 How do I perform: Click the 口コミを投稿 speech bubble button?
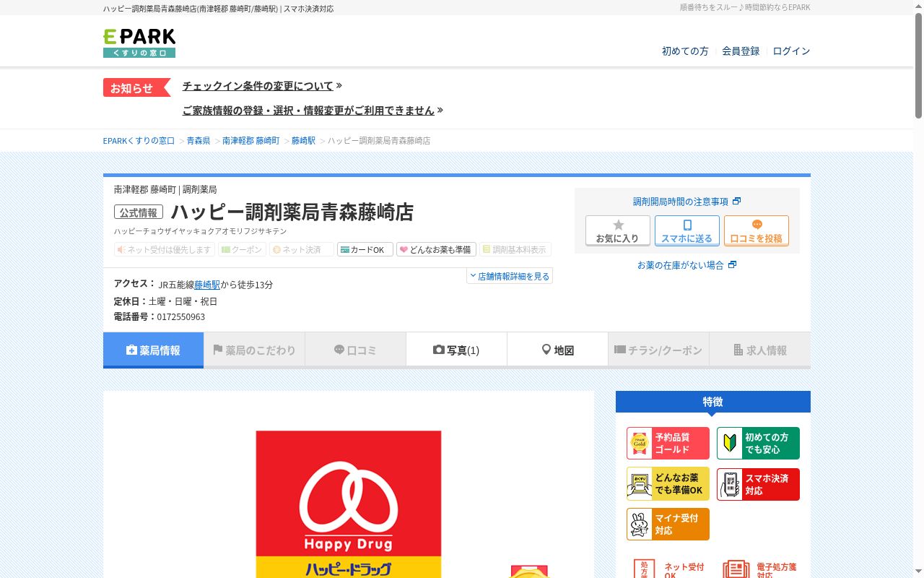click(x=757, y=231)
